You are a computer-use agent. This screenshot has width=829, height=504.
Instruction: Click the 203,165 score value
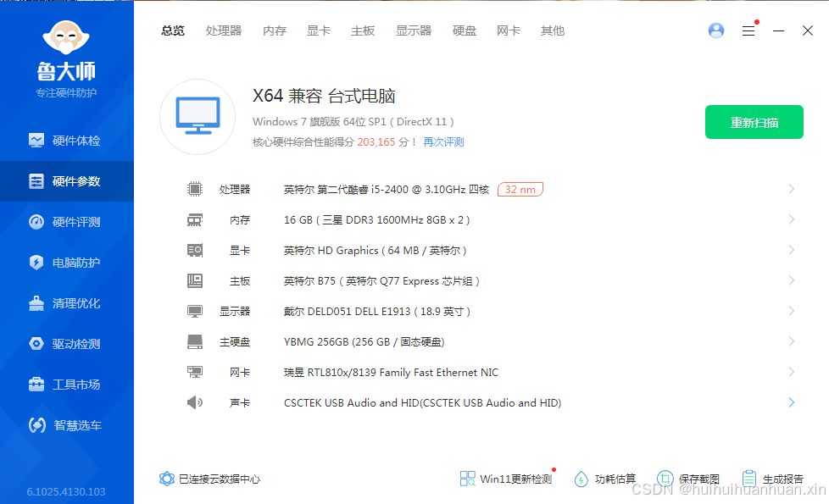click(x=376, y=142)
